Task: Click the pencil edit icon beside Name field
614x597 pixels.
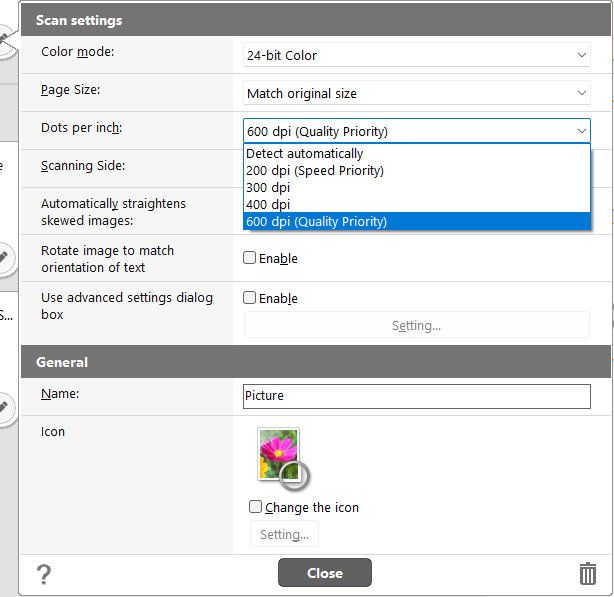Action: pos(5,406)
